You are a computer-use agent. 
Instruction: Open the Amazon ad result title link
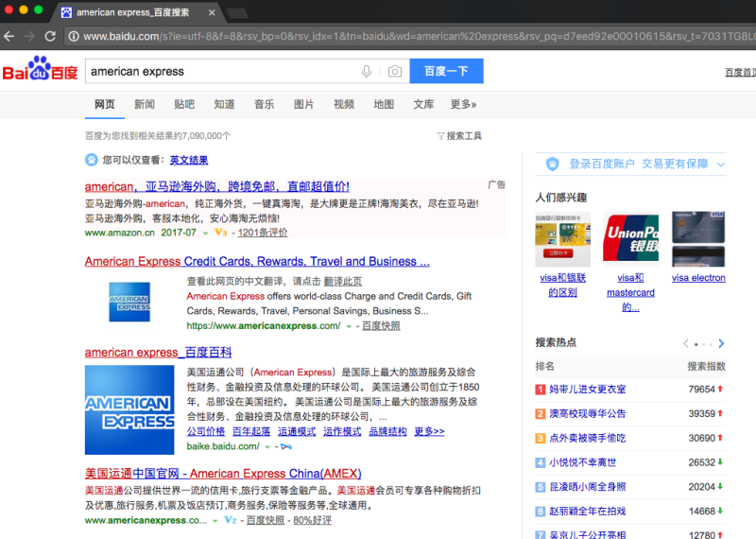tap(217, 186)
